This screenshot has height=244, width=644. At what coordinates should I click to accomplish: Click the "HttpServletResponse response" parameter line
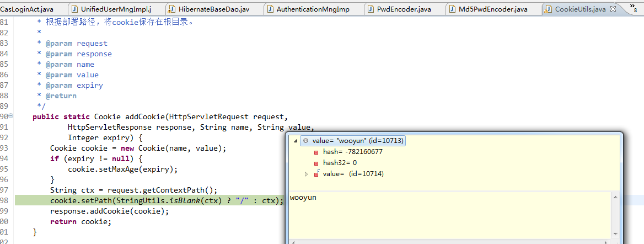point(191,127)
